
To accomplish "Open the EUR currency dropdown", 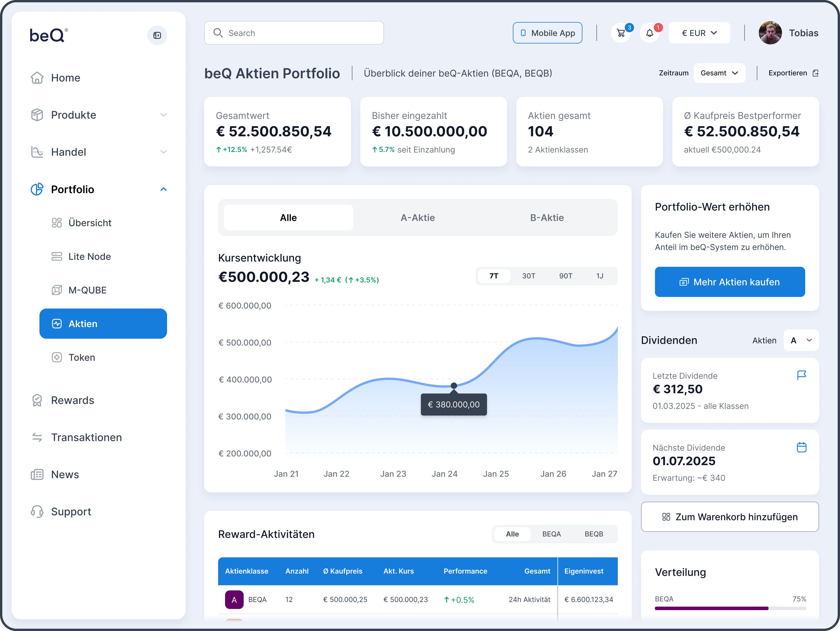I will [x=699, y=33].
